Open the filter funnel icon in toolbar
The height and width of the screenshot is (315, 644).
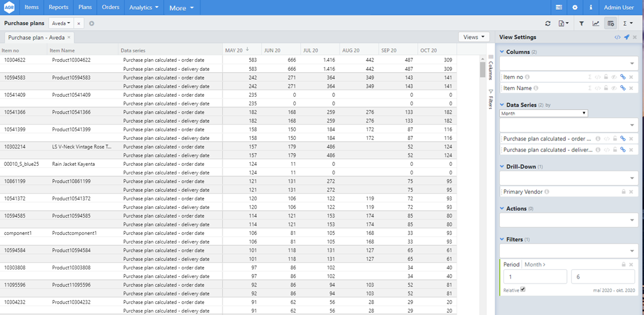581,23
